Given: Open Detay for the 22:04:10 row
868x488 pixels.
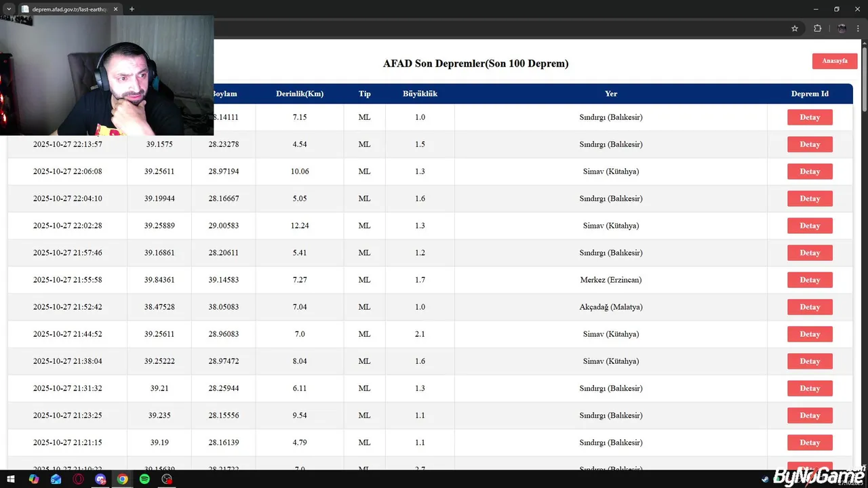Looking at the screenshot, I should (x=810, y=199).
